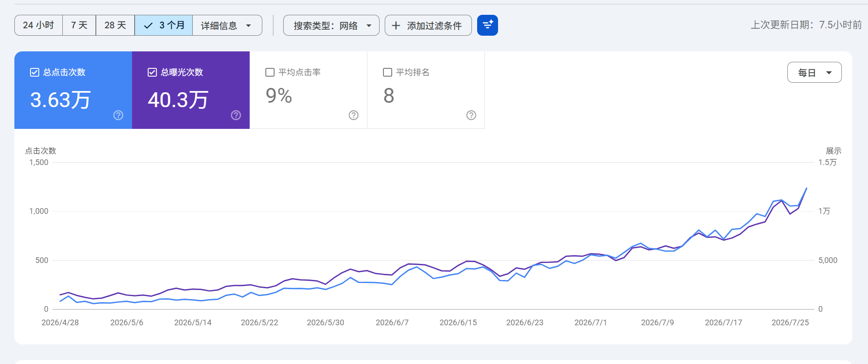Image resolution: width=868 pixels, height=364 pixels.
Task: Open the 每日 granularity dropdown
Action: (x=814, y=72)
